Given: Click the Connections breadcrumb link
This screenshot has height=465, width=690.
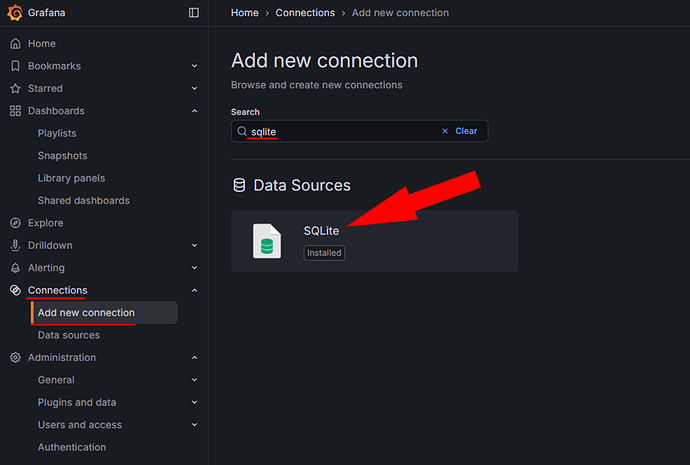Looking at the screenshot, I should [x=304, y=13].
